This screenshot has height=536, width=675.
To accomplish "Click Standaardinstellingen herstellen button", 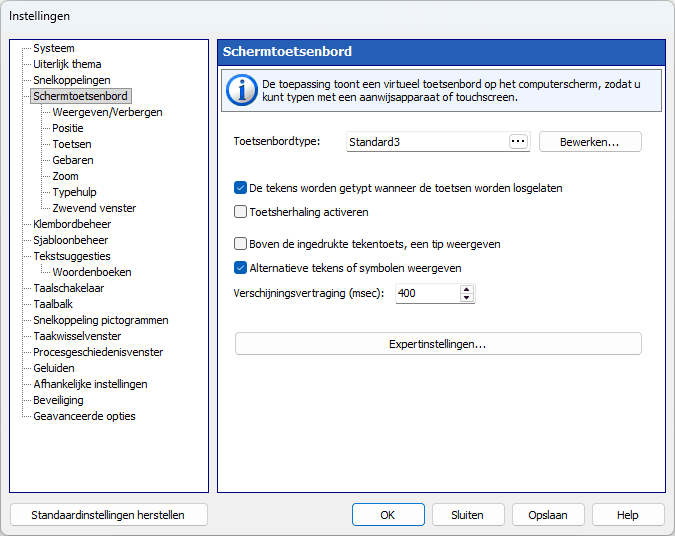I will click(x=108, y=515).
